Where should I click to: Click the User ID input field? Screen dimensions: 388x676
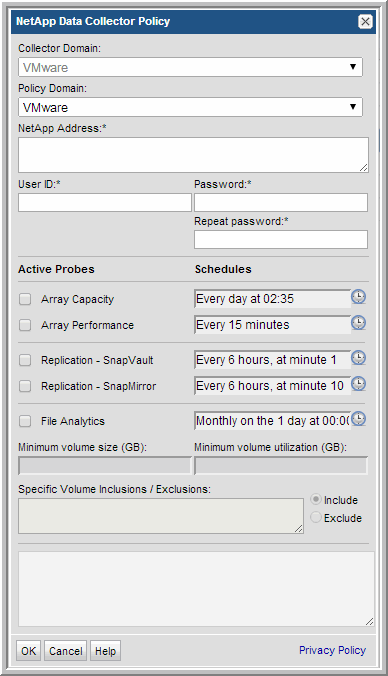105,202
